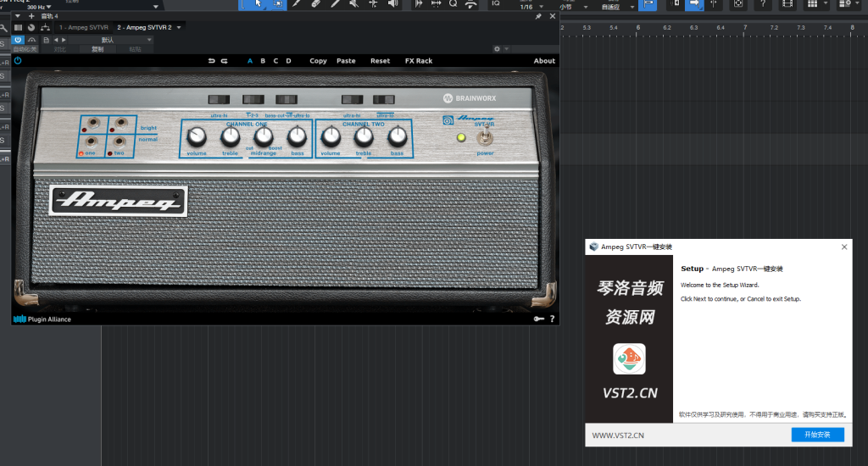
Task: Open help with the question mark icon
Action: tap(552, 319)
